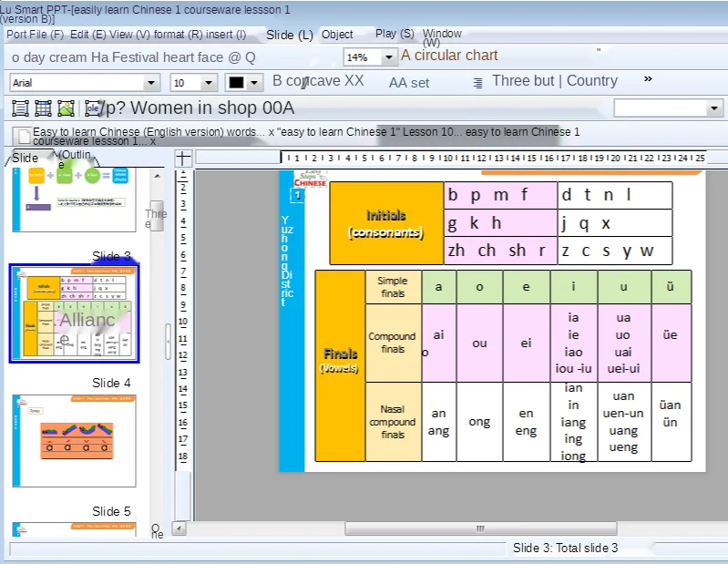Image resolution: width=728 pixels, height=564 pixels.
Task: Open the Edit (E) menu
Action: pyautogui.click(x=87, y=35)
